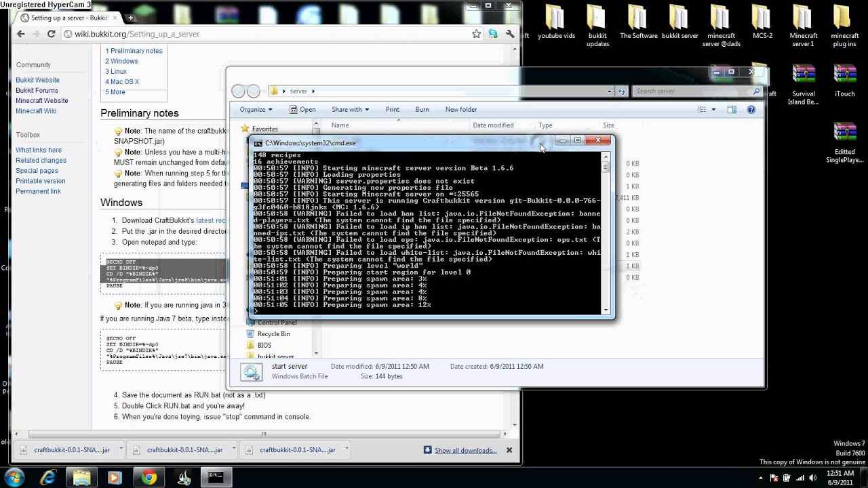868x488 pixels.
Task: Bookmark page with the star icon
Action: (477, 34)
